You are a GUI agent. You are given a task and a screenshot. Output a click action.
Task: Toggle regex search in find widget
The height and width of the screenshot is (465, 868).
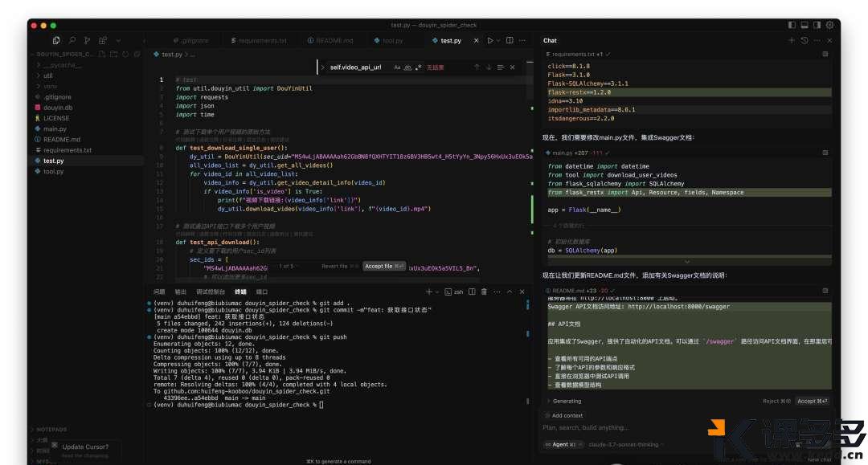click(x=420, y=67)
